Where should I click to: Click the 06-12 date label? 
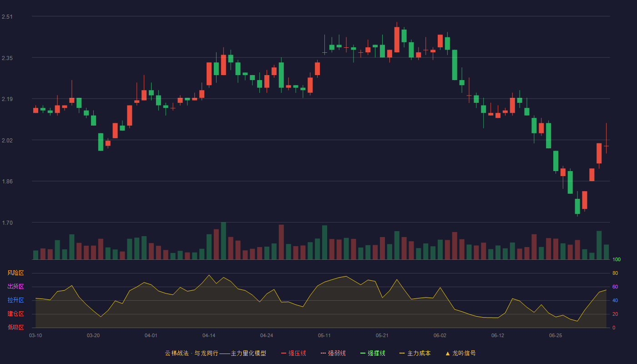(498, 335)
